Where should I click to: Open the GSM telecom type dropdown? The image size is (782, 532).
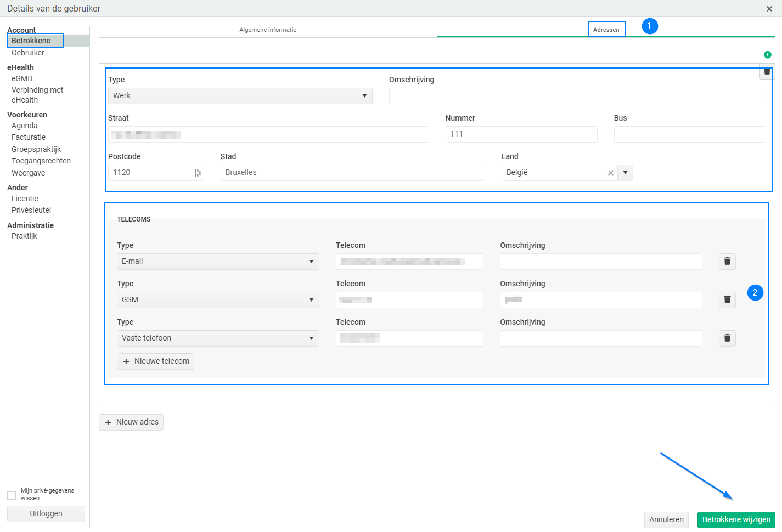(x=217, y=300)
